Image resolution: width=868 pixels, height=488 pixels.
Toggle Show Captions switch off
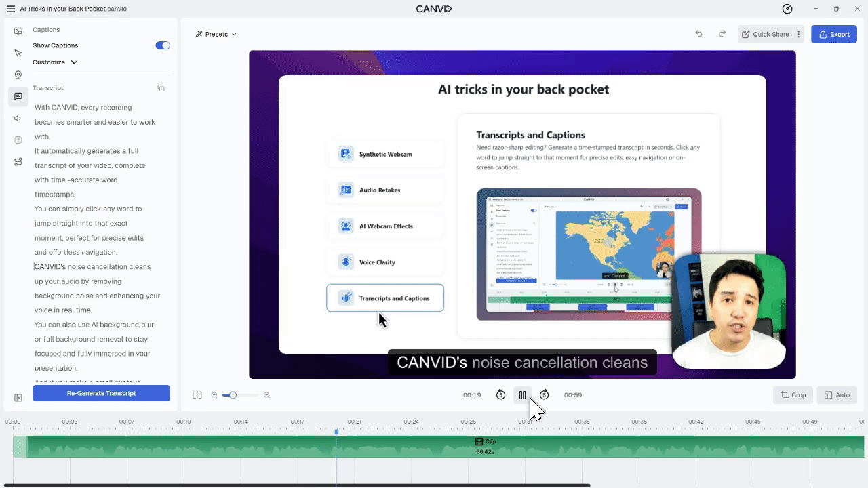[163, 45]
